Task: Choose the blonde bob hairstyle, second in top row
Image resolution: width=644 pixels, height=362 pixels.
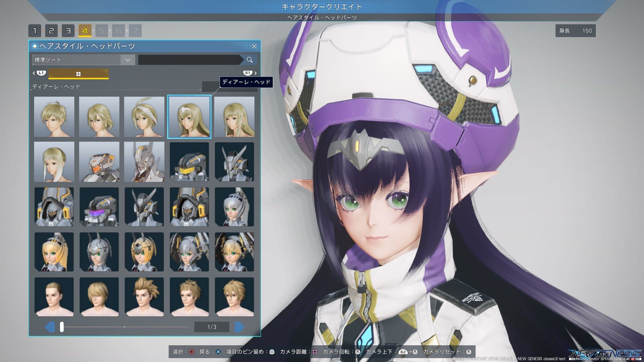Action: (99, 117)
